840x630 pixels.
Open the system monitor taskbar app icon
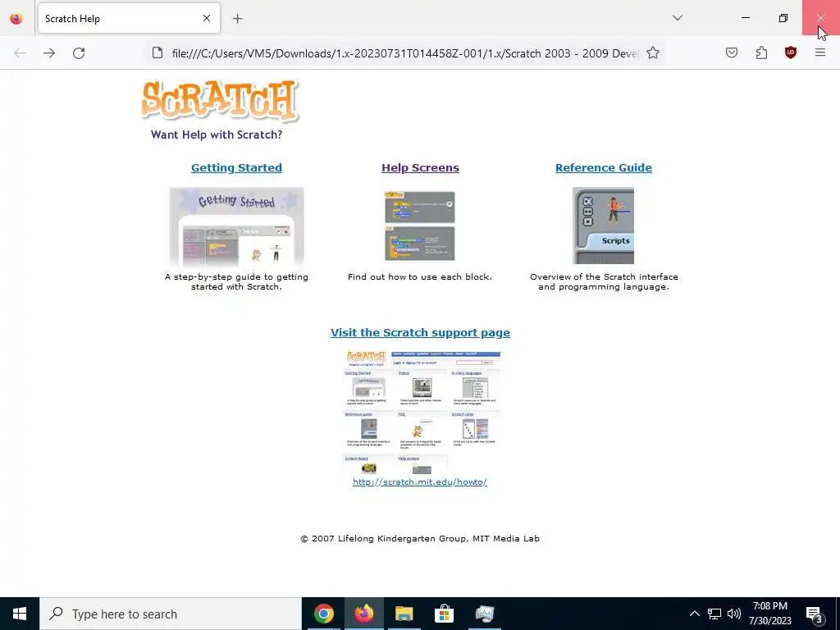click(x=484, y=614)
